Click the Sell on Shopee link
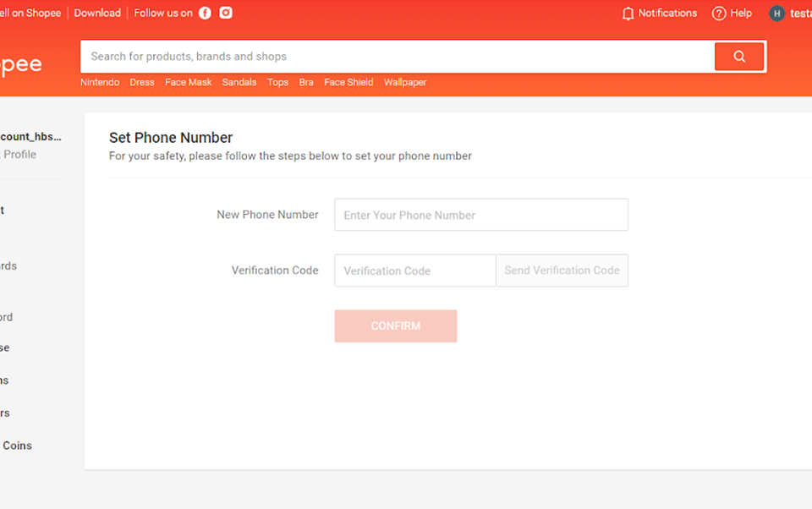Screen dimensions: 812x509 point(25,13)
